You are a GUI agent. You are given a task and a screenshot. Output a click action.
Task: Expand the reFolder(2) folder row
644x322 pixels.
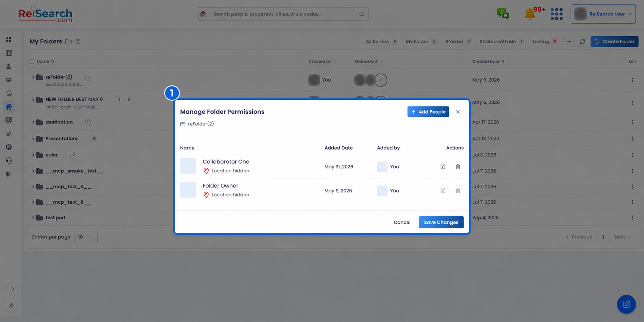tap(33, 77)
